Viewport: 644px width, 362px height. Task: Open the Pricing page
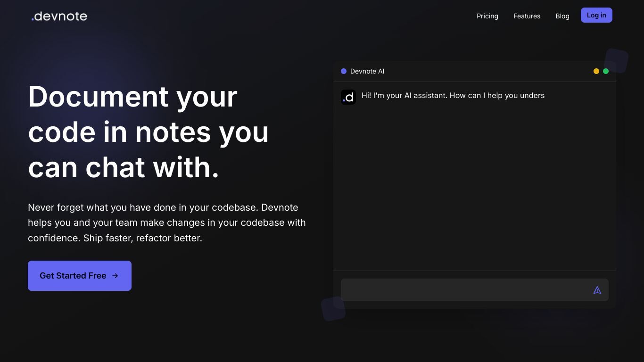487,16
